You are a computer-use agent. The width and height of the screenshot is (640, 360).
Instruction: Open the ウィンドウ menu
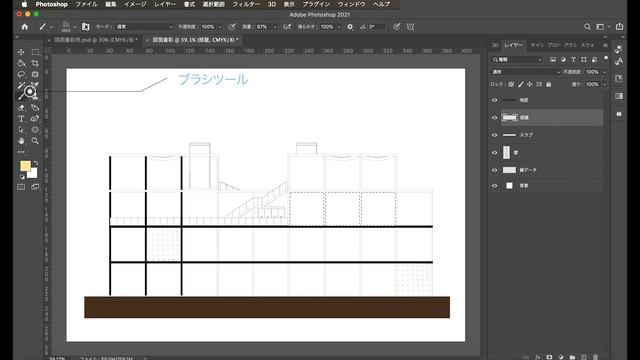click(x=351, y=4)
